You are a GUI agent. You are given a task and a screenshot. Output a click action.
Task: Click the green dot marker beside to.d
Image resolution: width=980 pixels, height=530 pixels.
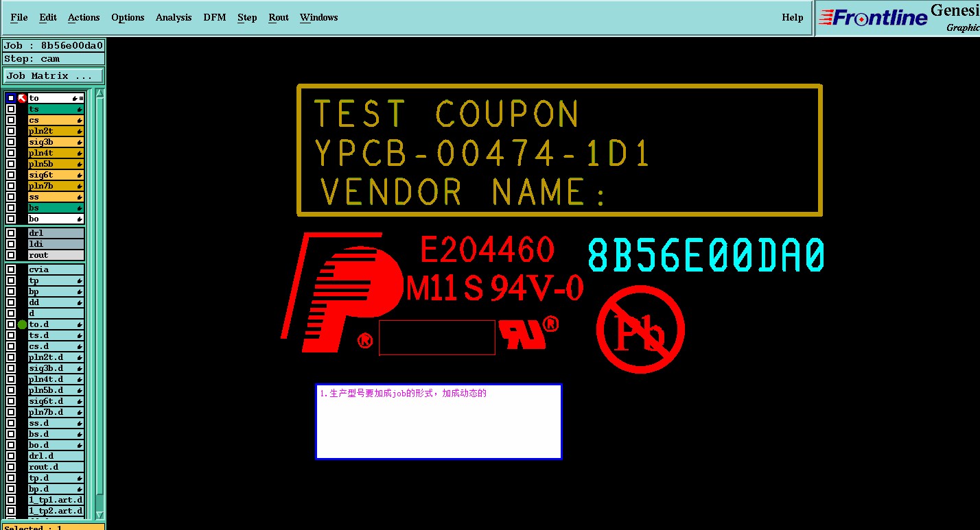click(22, 324)
